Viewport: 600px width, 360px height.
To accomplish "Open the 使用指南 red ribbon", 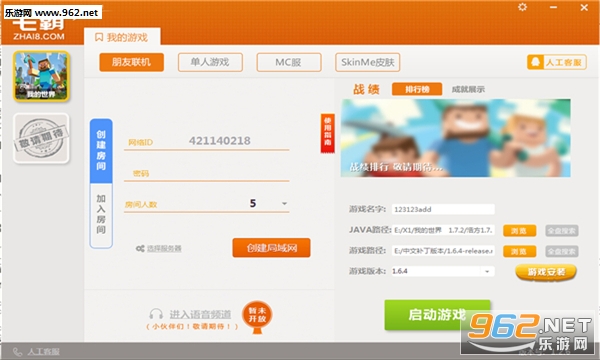I will point(328,133).
